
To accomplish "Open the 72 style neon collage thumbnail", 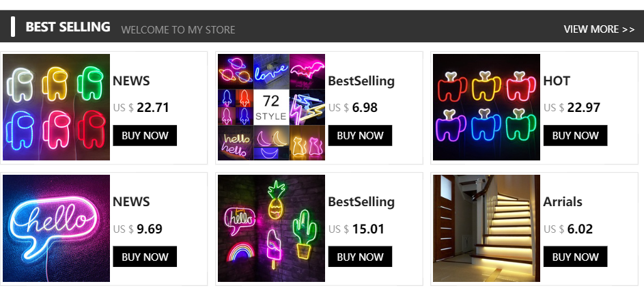I will [271, 107].
